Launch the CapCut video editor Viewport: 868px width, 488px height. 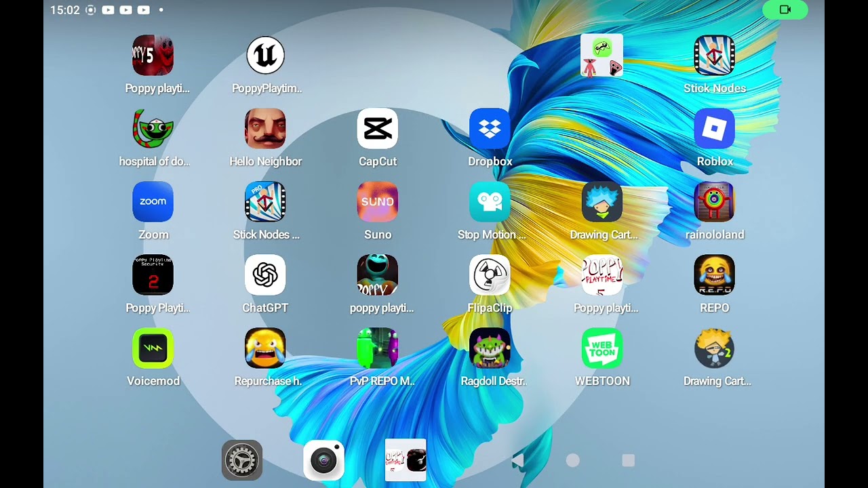click(378, 129)
